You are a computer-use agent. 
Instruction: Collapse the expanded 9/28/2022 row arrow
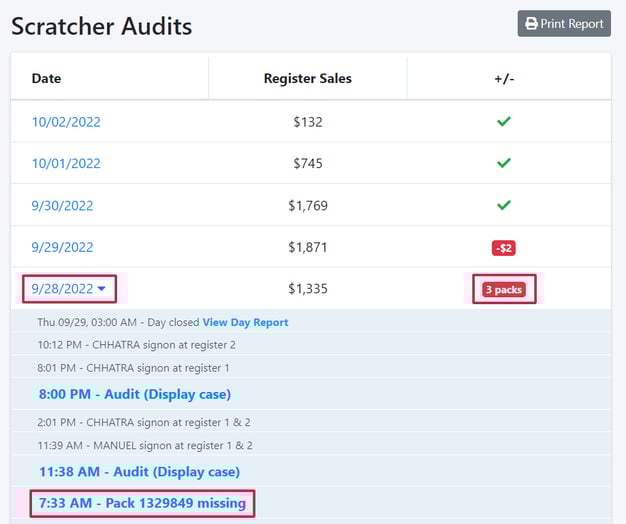[x=101, y=290]
